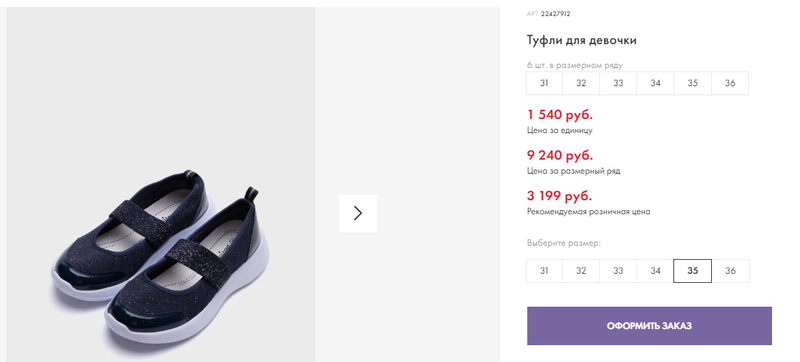Image resolution: width=800 pixels, height=362 pixels.
Task: Select size 31 under Выберите размер
Action: (x=544, y=271)
